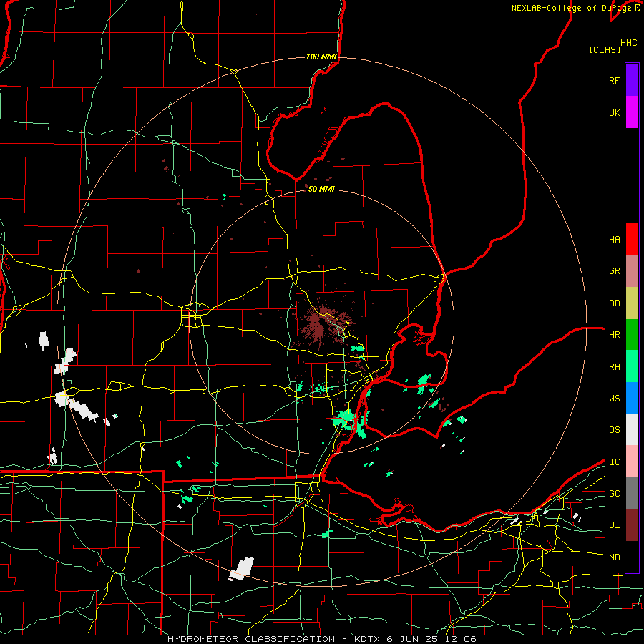The height and width of the screenshot is (644, 644).
Task: Click the white DS legend color
Action: 632,429
